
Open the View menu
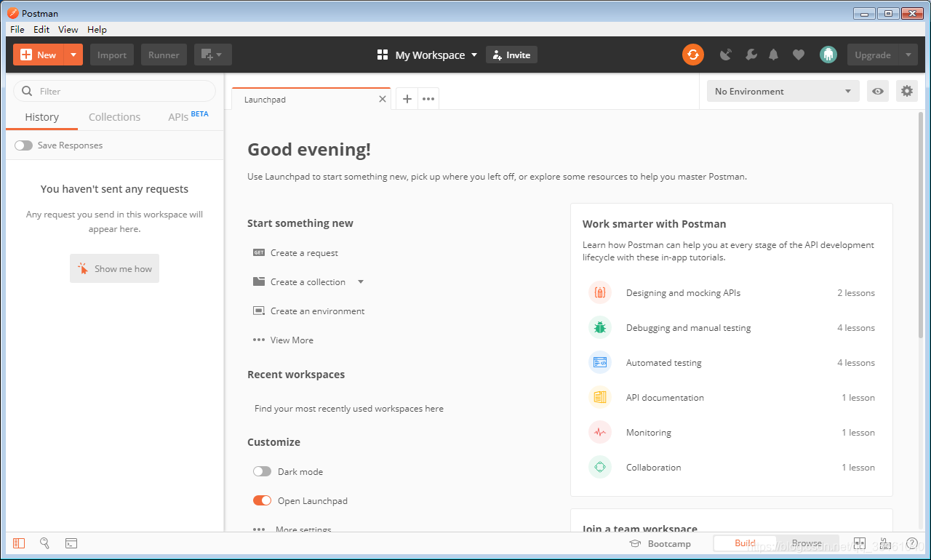[x=68, y=30]
